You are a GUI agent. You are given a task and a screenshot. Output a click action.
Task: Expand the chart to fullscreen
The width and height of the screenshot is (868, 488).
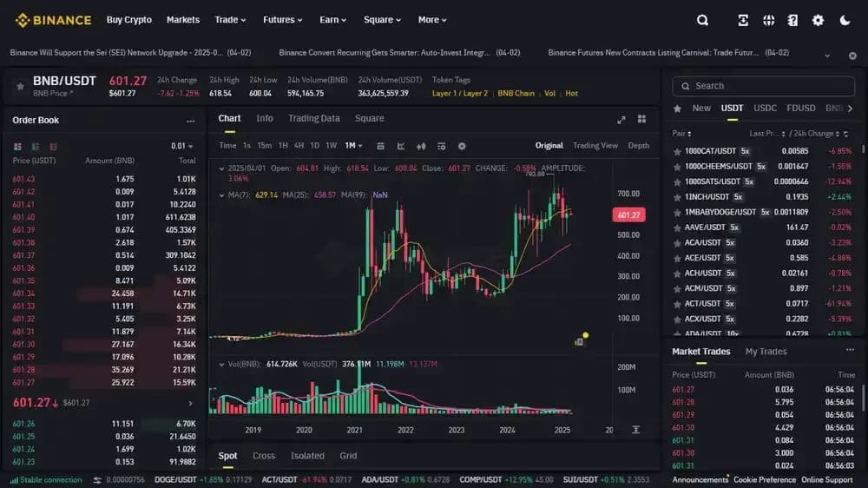[621, 120]
